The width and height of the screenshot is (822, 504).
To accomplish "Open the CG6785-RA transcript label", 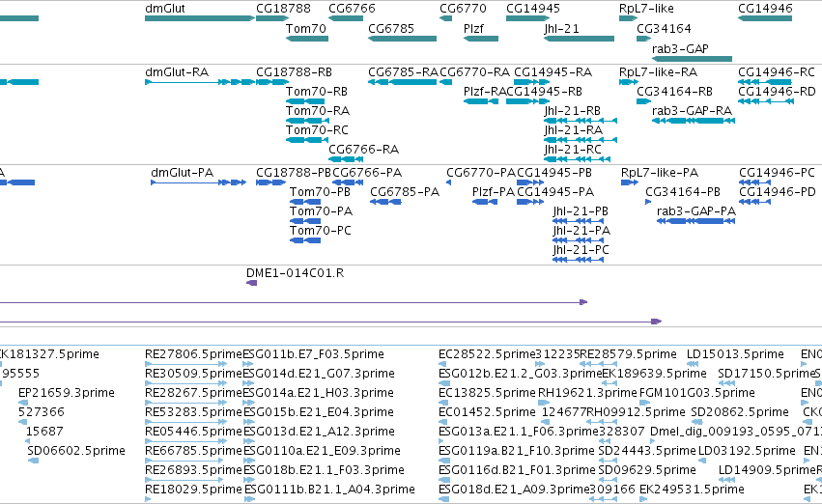I will tap(403, 72).
